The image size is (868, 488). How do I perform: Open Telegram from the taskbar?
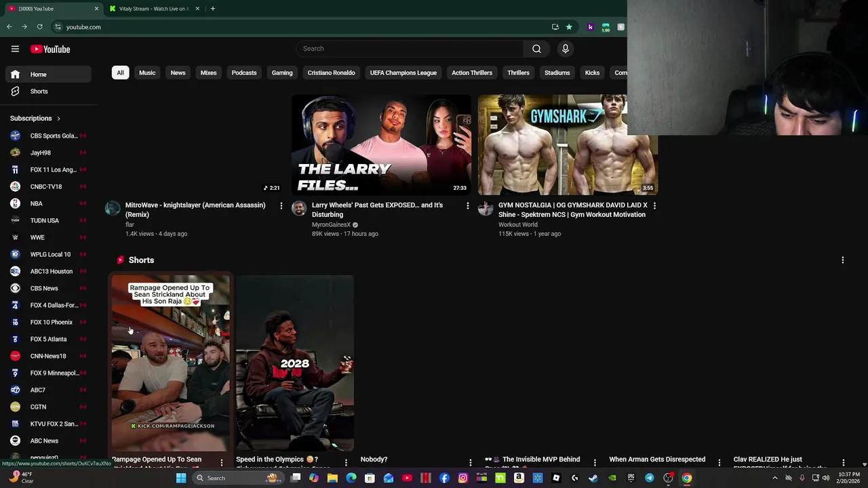coord(649,478)
